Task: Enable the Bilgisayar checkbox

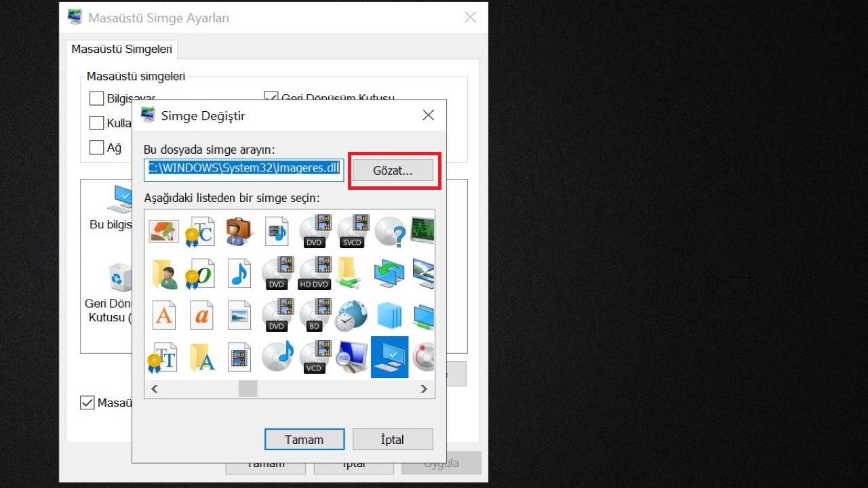Action: tap(96, 99)
